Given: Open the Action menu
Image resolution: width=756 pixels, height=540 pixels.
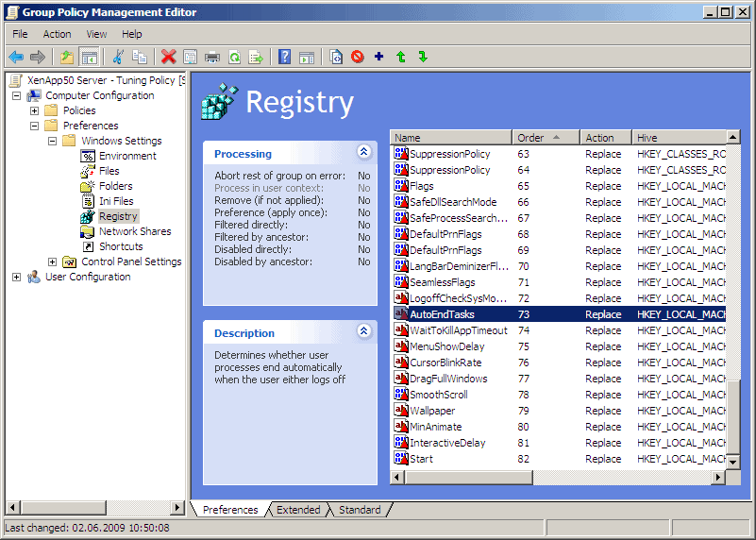Looking at the screenshot, I should (x=57, y=34).
